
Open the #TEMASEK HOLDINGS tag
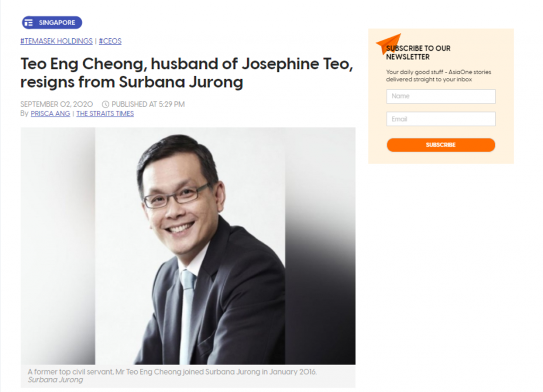point(56,41)
